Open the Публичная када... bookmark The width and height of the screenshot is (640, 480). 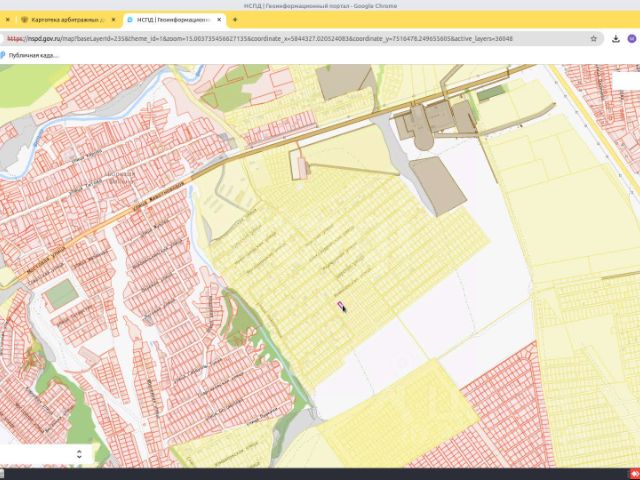(x=32, y=55)
